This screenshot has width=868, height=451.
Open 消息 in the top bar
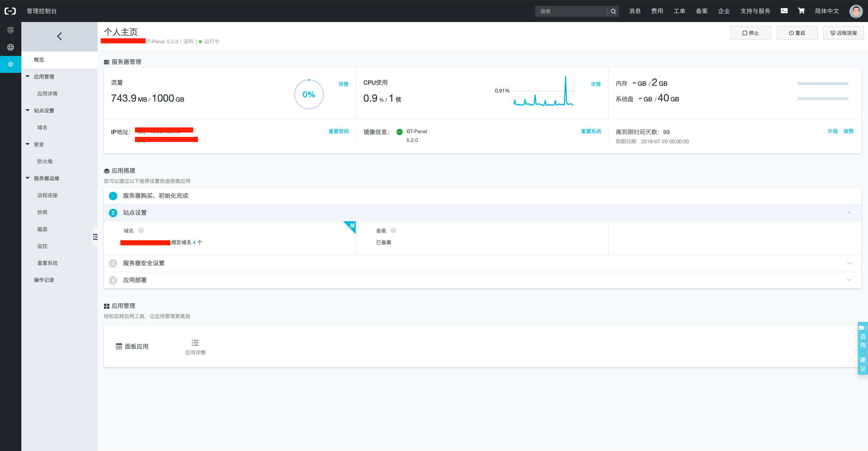tap(635, 11)
